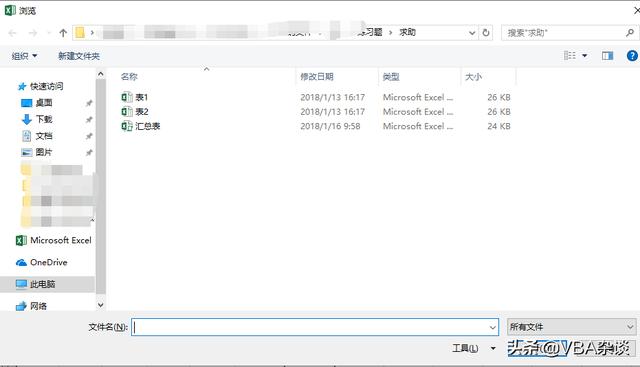Image resolution: width=640 pixels, height=367 pixels.
Task: Select the file 表1
Action: point(142,97)
